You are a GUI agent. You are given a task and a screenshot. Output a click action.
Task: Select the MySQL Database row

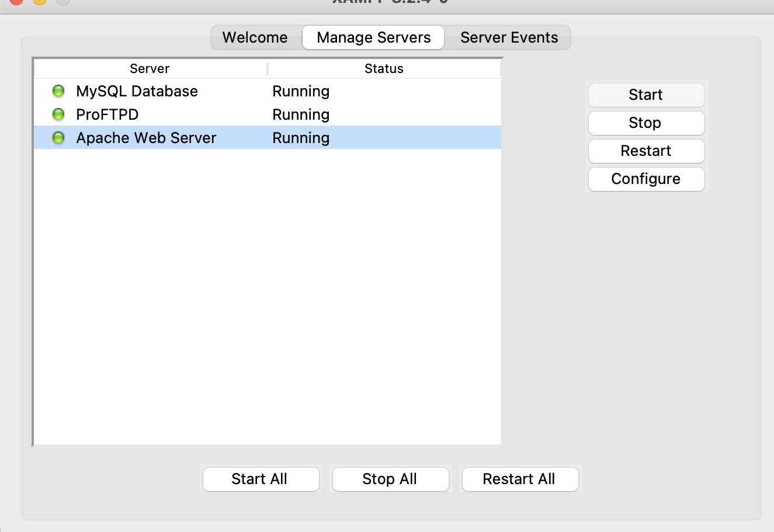click(x=268, y=91)
